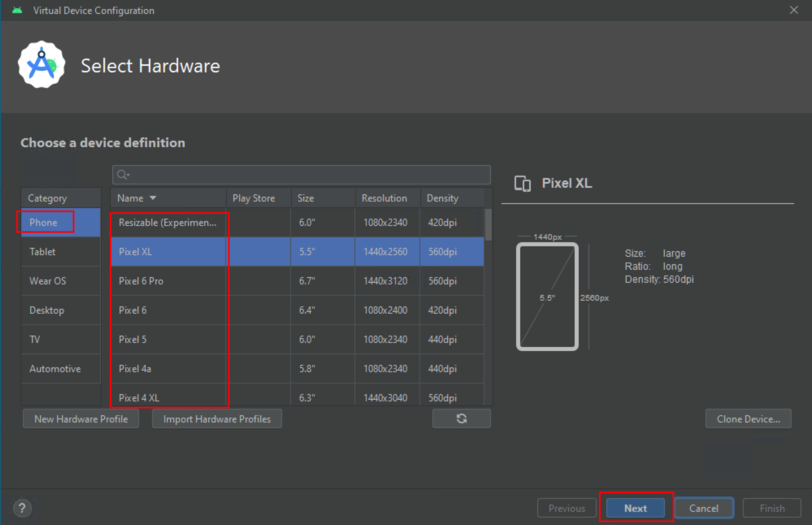Click the device table vertical scrollbar
Image resolution: width=812 pixels, height=525 pixels.
488,224
